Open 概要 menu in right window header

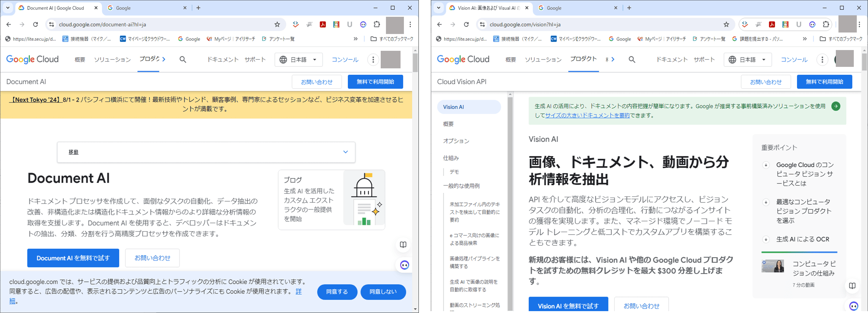[x=510, y=59]
